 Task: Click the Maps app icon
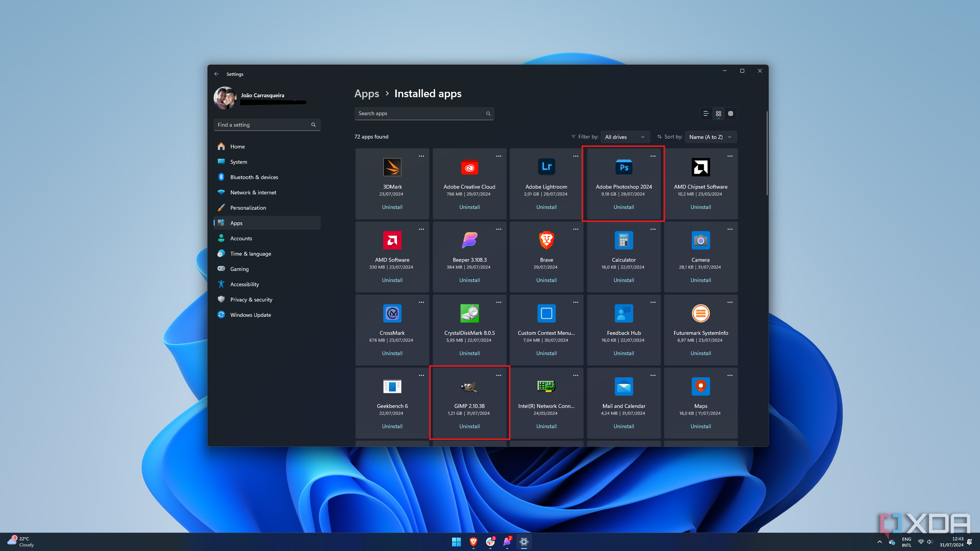(x=701, y=386)
